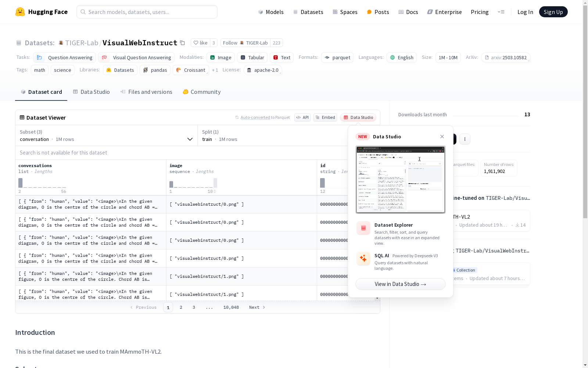Follow the TIGER-Lab organization

(x=245, y=43)
